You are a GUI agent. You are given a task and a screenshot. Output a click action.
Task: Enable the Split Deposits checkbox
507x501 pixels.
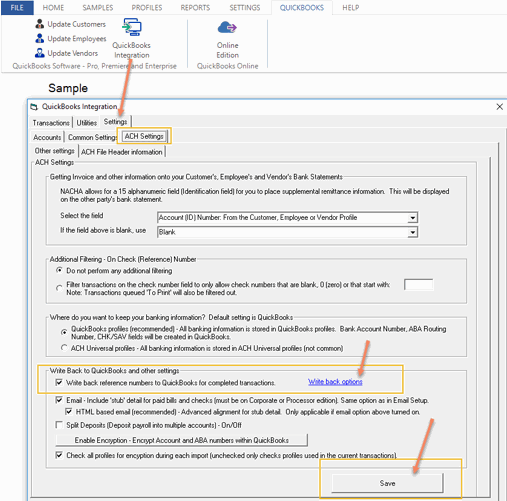click(59, 425)
